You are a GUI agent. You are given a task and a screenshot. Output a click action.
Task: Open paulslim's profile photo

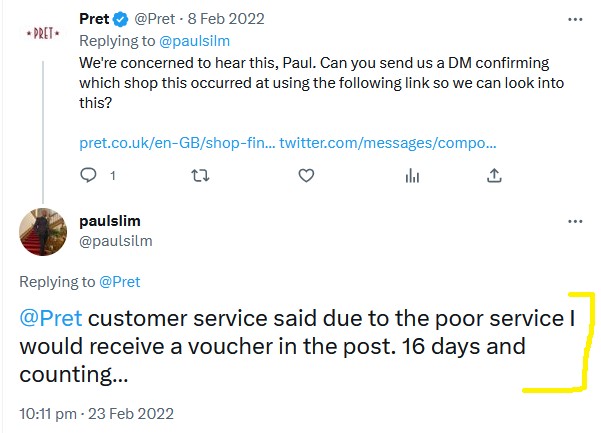tap(43, 233)
